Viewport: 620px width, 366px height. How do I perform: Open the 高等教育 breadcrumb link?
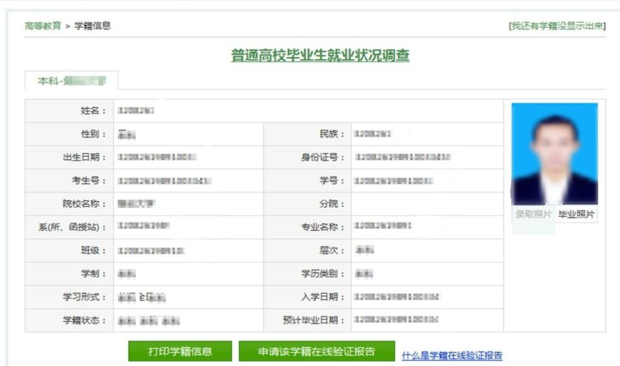pyautogui.click(x=43, y=26)
